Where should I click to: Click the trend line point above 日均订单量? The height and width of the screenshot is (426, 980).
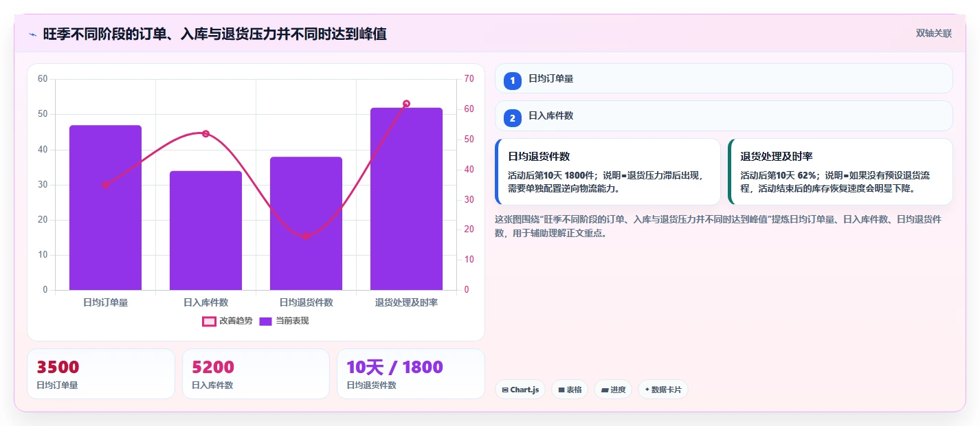coord(105,185)
